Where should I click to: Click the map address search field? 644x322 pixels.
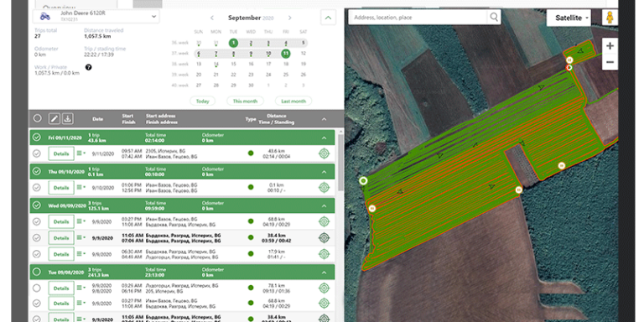(x=418, y=18)
